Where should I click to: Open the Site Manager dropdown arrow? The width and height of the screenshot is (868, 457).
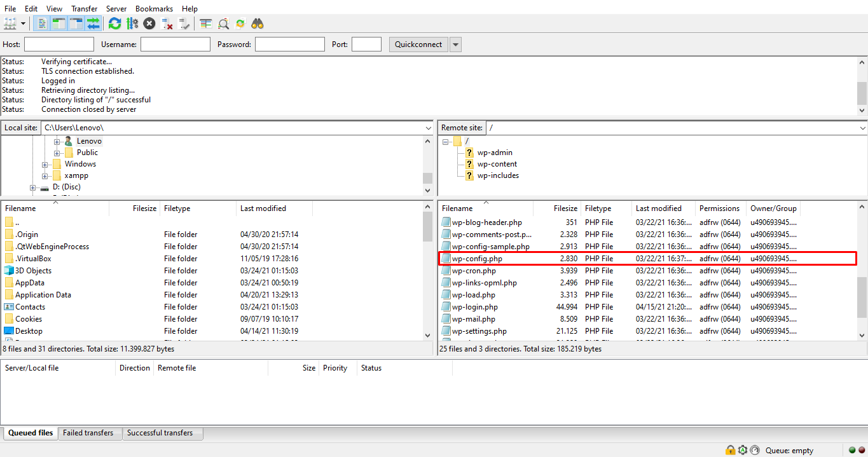coord(24,24)
